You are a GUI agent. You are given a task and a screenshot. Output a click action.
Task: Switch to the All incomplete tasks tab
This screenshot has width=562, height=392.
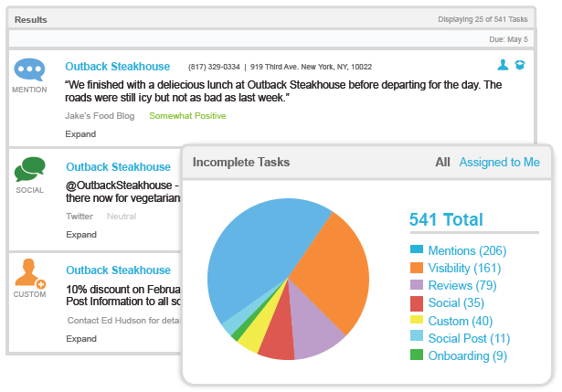[442, 163]
